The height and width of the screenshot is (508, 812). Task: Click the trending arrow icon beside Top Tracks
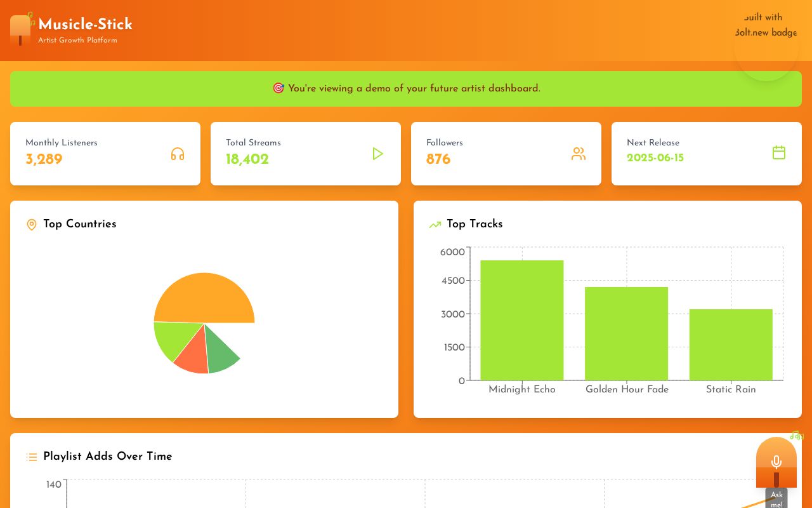[435, 225]
